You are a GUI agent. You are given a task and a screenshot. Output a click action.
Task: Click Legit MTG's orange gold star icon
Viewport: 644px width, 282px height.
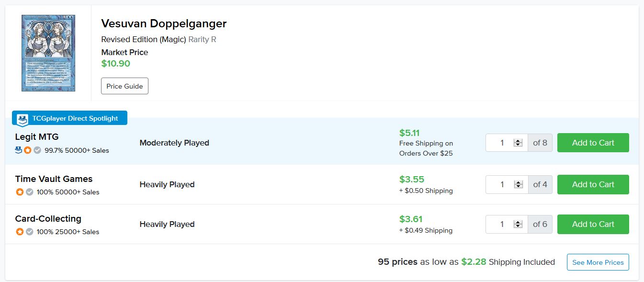point(28,150)
